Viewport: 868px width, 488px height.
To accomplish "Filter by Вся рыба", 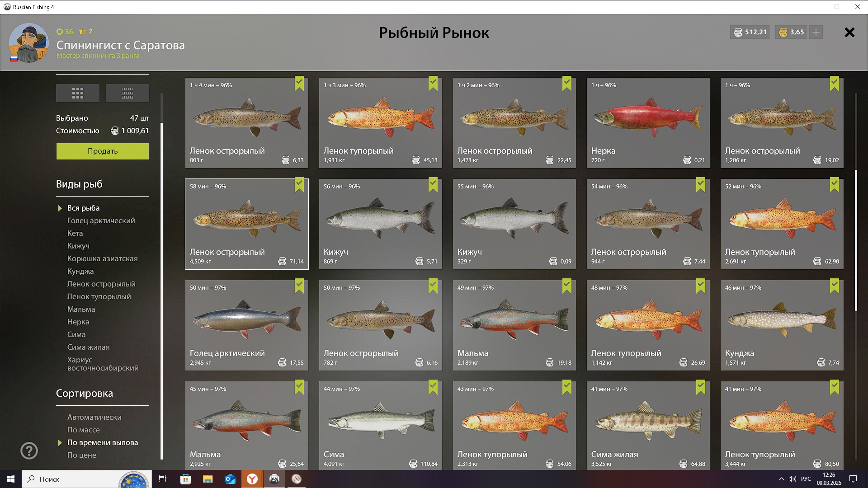I will point(83,208).
